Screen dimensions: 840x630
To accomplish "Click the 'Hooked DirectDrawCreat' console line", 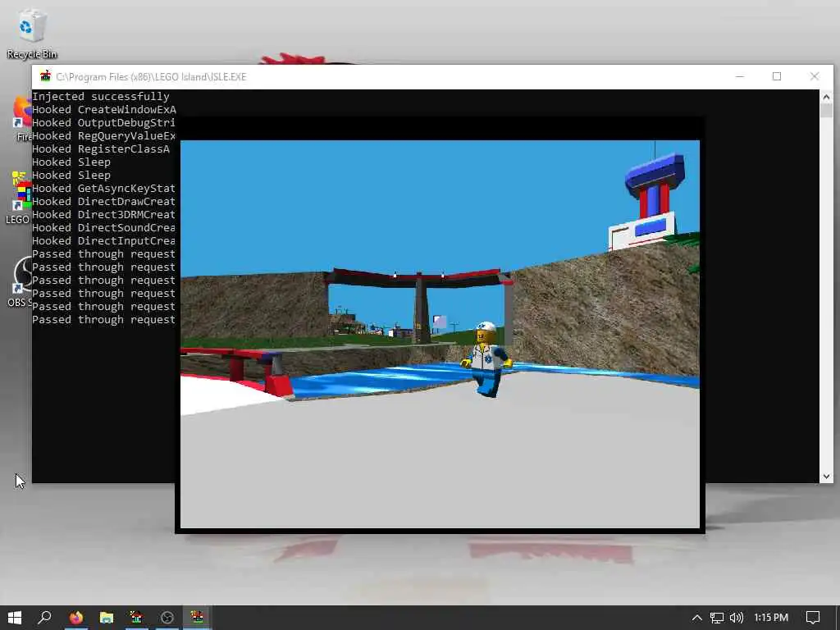I will 103,202.
